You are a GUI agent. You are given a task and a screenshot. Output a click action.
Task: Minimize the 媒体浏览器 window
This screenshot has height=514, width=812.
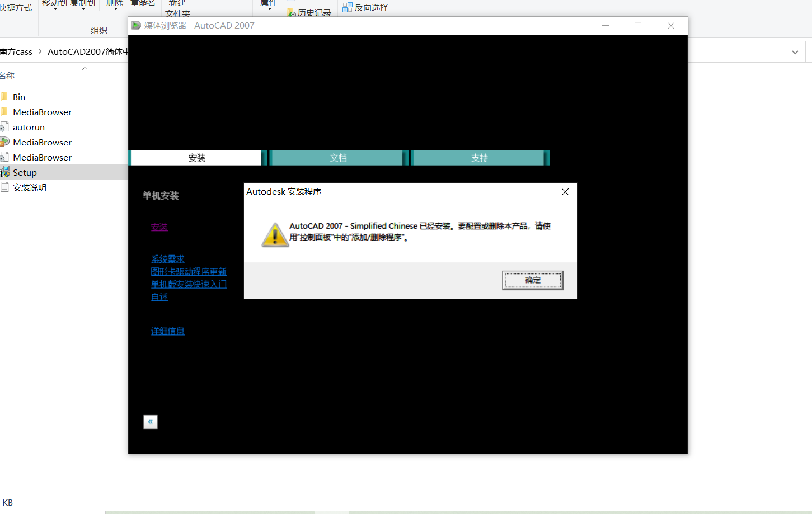(x=606, y=26)
